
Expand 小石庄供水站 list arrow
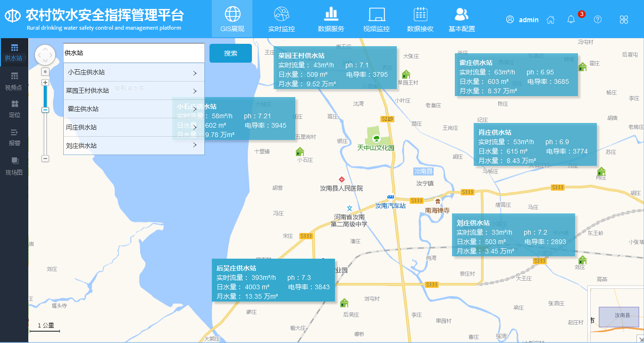(195, 73)
